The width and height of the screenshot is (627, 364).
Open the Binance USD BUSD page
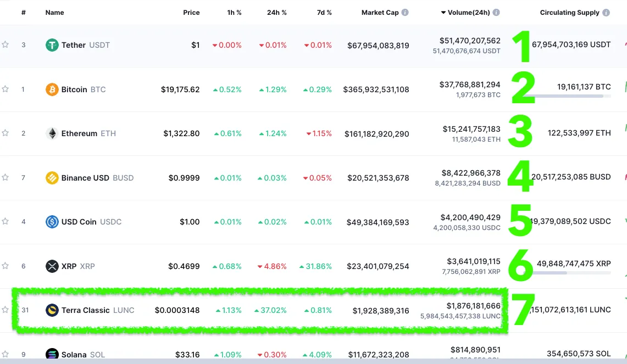pyautogui.click(x=98, y=178)
